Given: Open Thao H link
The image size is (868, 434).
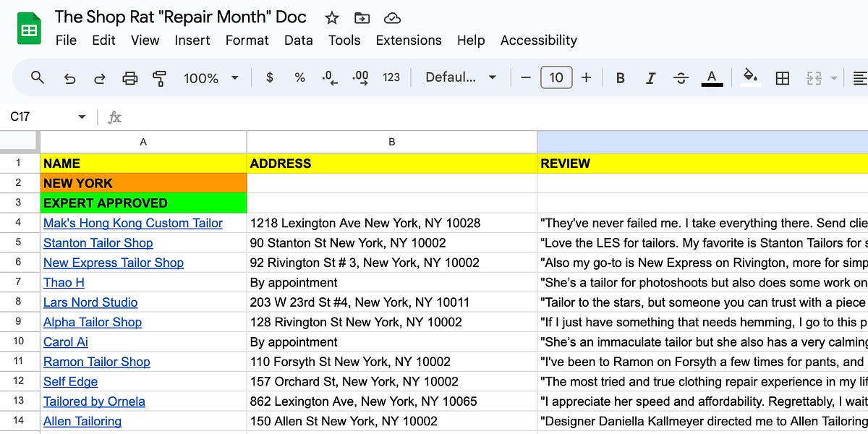Looking at the screenshot, I should pyautogui.click(x=64, y=282).
